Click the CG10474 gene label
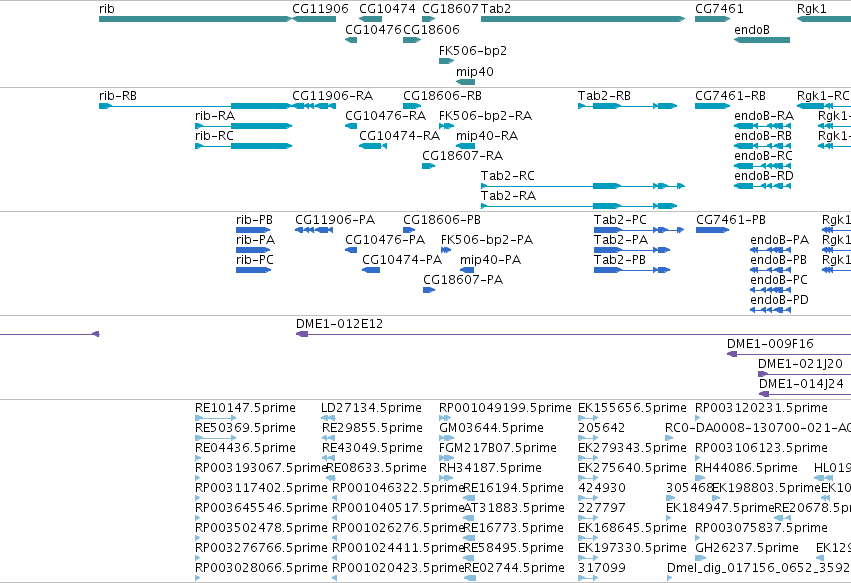The width and height of the screenshot is (851, 583). click(388, 9)
